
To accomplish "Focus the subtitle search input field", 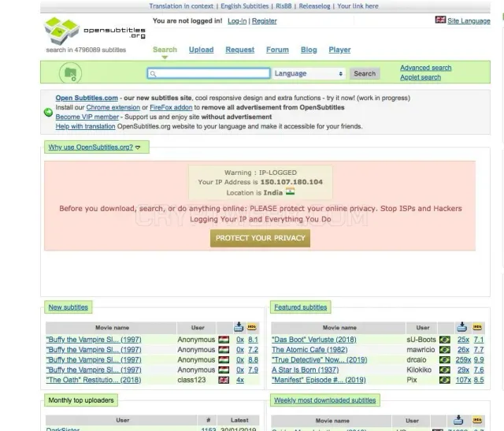I will [209, 73].
